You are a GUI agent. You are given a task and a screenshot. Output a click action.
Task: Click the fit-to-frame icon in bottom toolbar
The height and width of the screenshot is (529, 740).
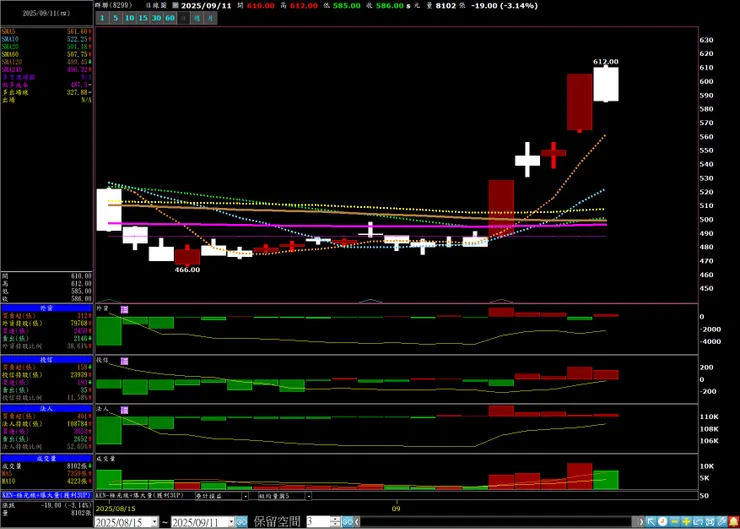point(710,521)
